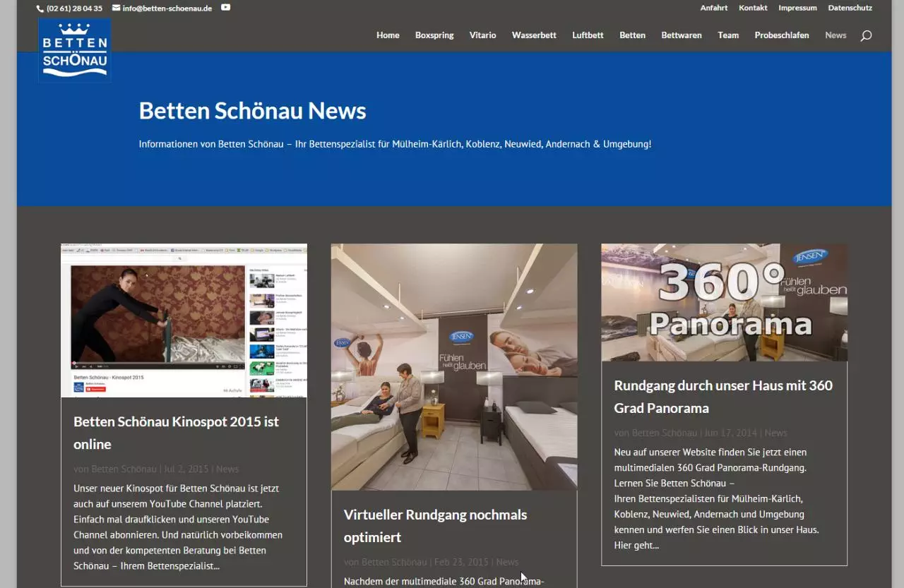Open the Probeschlafen menu item
The width and height of the screenshot is (904, 588).
(x=782, y=35)
